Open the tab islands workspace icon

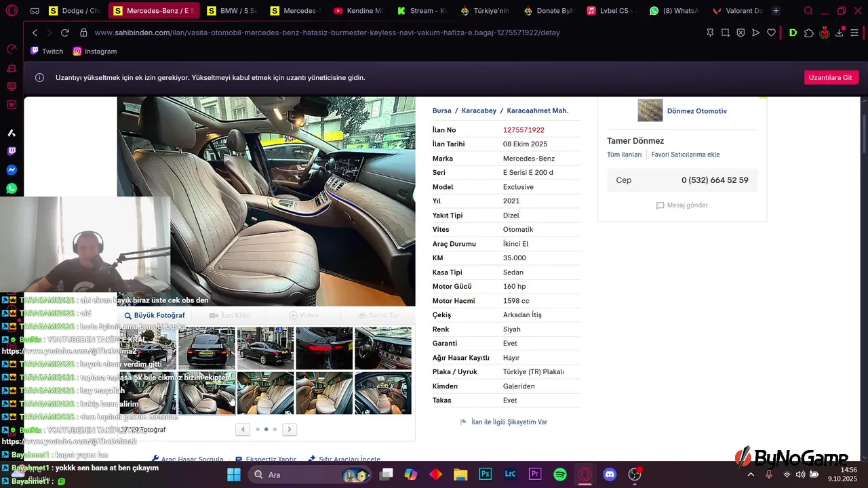click(x=35, y=11)
